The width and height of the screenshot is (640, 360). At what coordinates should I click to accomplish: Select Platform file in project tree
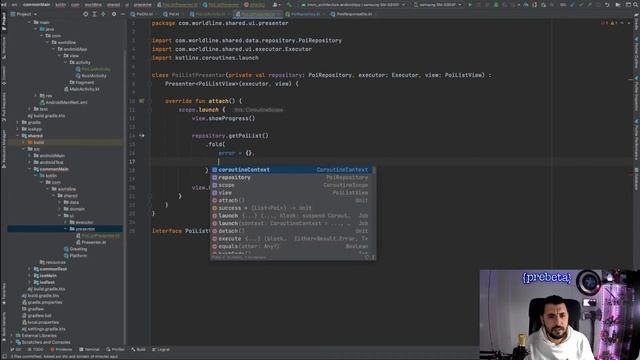click(x=75, y=256)
